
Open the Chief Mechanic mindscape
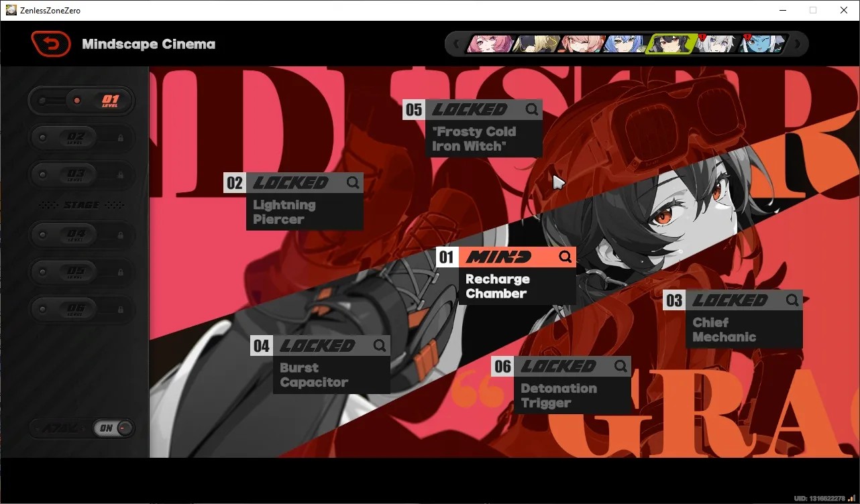(733, 319)
